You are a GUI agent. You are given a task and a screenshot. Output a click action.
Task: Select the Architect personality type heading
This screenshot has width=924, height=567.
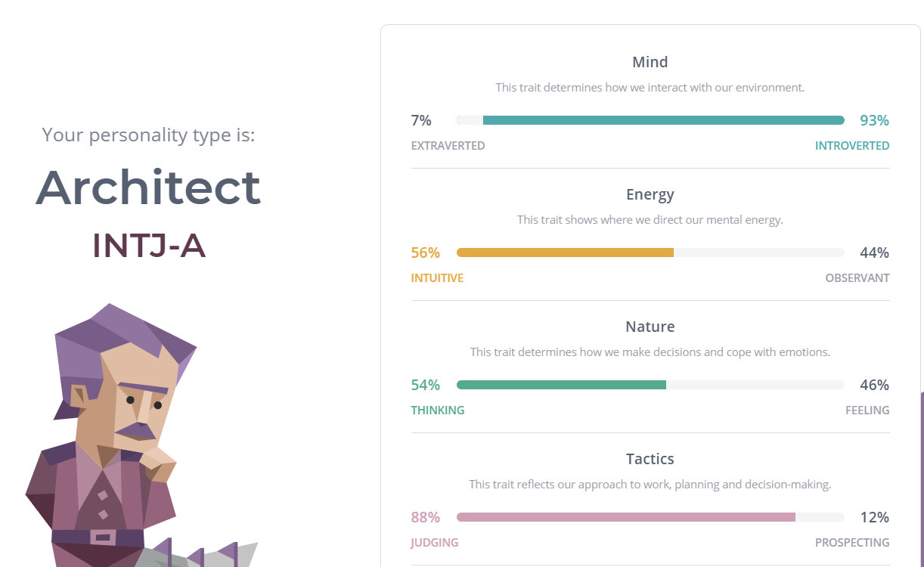coord(148,187)
